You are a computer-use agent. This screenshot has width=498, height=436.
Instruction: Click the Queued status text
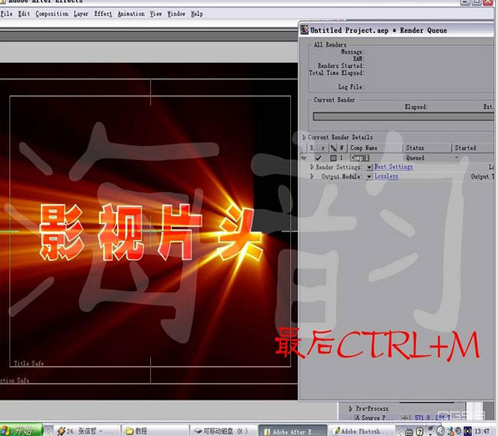click(415, 158)
